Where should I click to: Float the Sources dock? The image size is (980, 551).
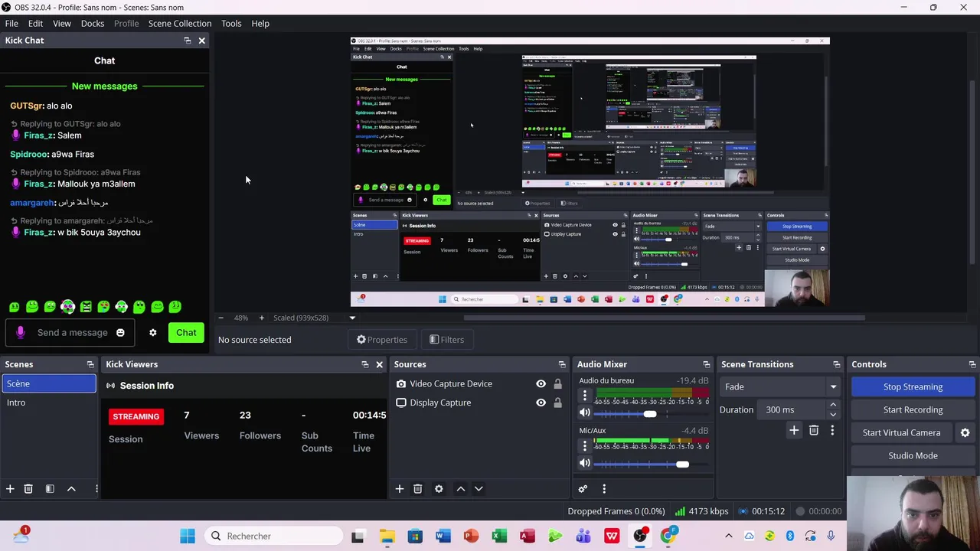coord(562,364)
